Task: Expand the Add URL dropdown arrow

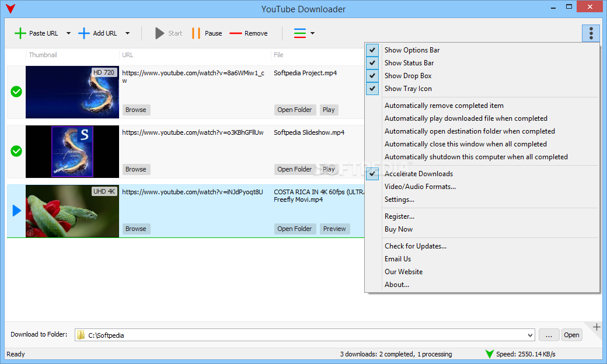Action: [x=127, y=33]
